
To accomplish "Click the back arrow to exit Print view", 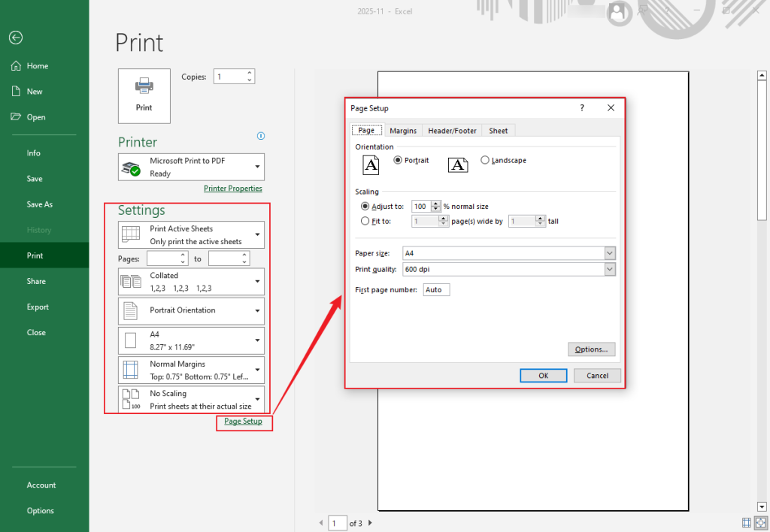I will click(x=15, y=38).
